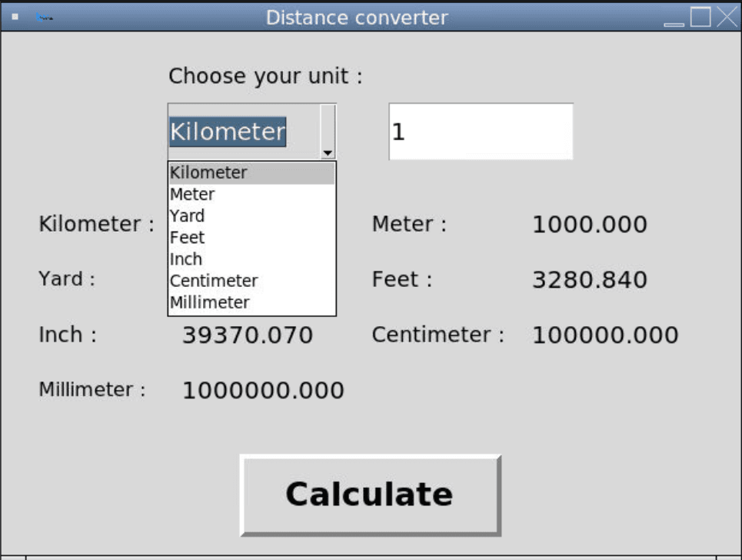Click the 'Meter :' result label
Screen dimensions: 742x560
(x=409, y=224)
